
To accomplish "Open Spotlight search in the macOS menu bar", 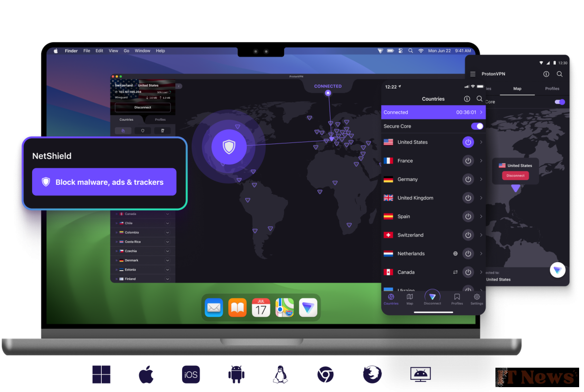I will click(410, 51).
